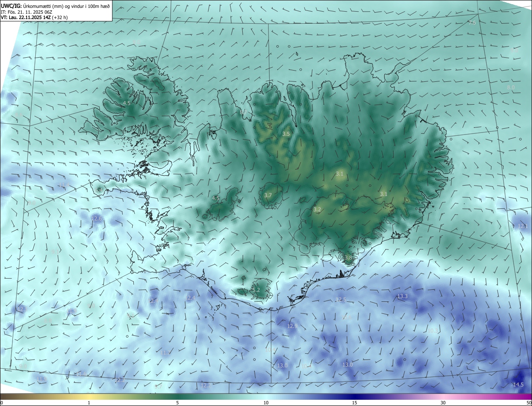The image size is (532, 406).
Task: Click the 12.5 value on the map
Action: coord(341,300)
